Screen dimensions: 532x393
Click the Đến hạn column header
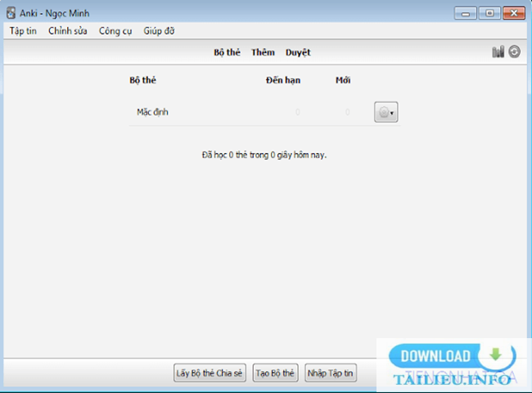(283, 80)
